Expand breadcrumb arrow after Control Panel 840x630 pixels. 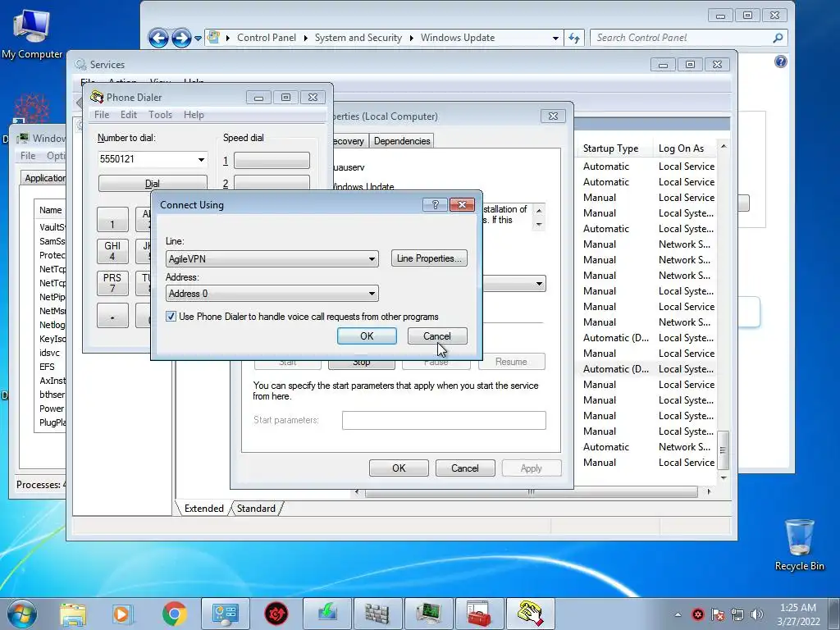pyautogui.click(x=306, y=38)
